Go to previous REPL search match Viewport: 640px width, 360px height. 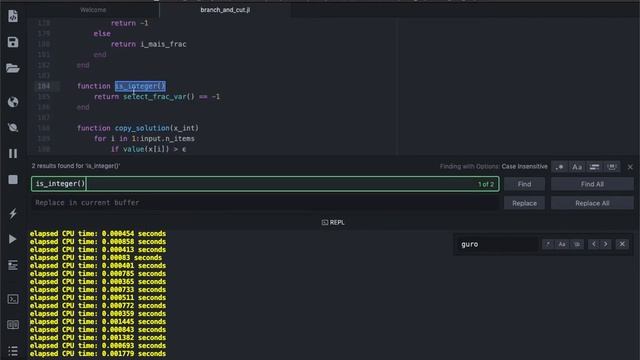click(594, 244)
